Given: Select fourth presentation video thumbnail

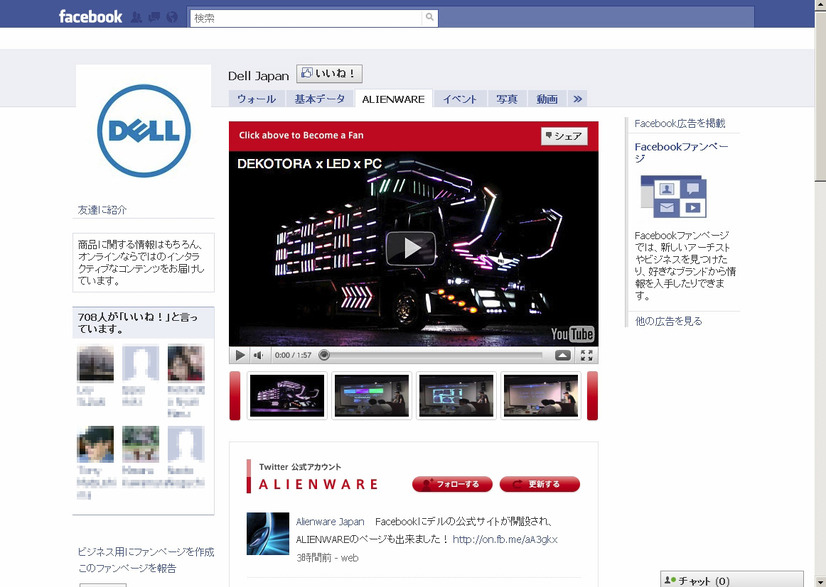Looking at the screenshot, I should click(x=541, y=396).
